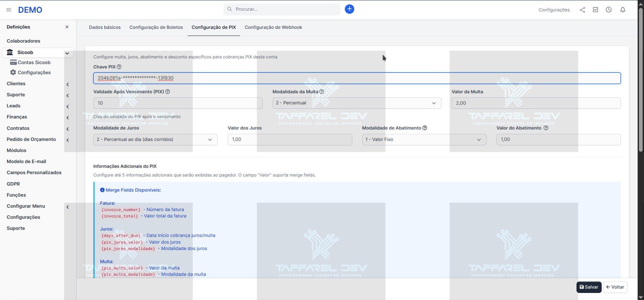Open the share icon in header
The width and height of the screenshot is (644, 300).
tap(582, 10)
